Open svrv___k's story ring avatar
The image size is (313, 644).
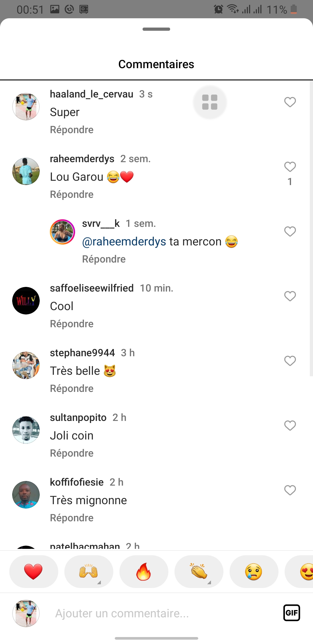tap(62, 232)
